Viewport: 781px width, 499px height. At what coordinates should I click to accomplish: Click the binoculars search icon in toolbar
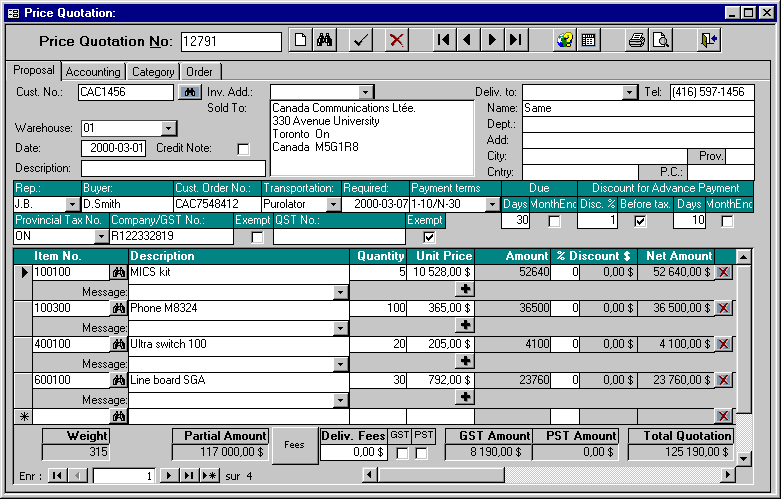324,41
